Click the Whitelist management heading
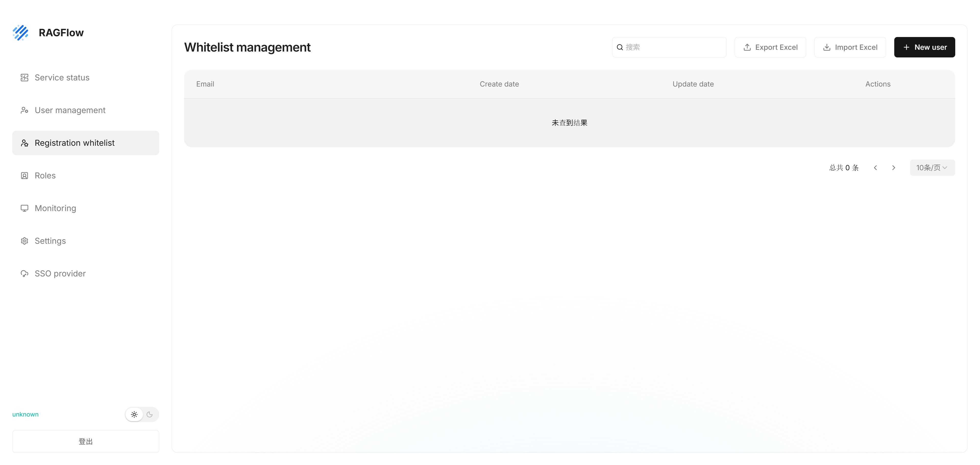This screenshot has height=465, width=980. (x=247, y=47)
